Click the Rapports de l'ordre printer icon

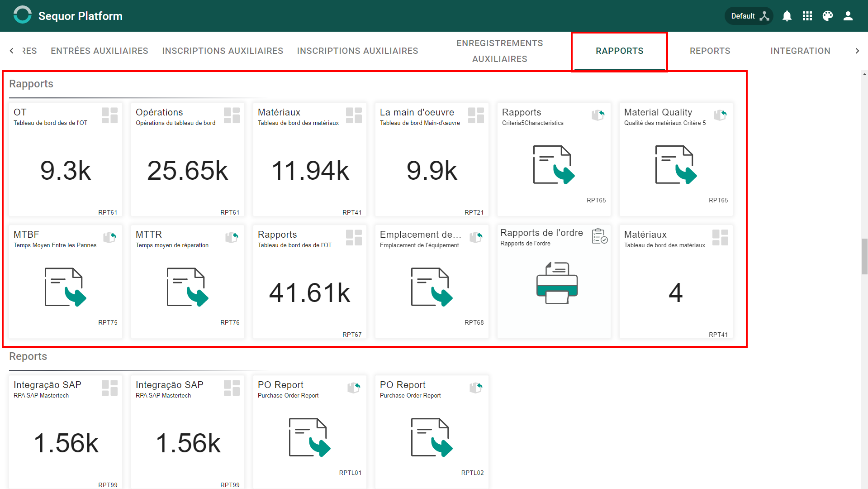coord(557,283)
